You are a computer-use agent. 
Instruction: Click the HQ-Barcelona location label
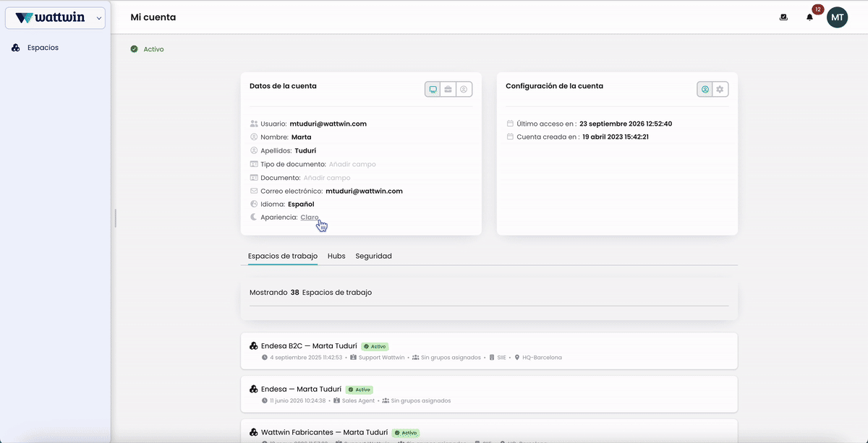click(542, 358)
